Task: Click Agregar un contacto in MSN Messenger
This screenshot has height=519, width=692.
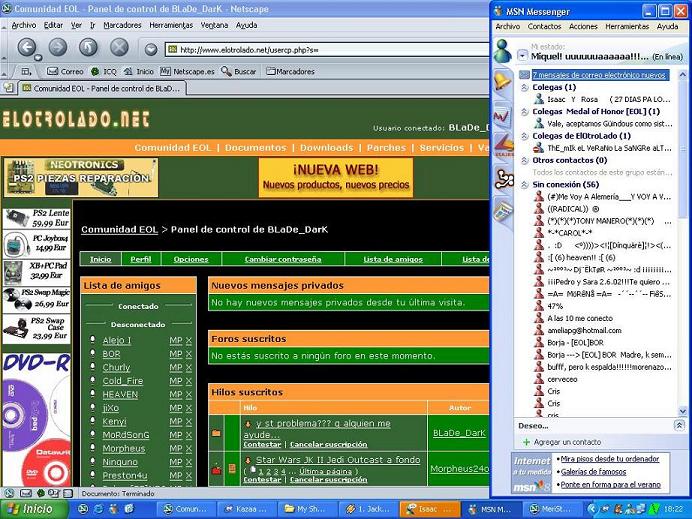Action: point(566,441)
